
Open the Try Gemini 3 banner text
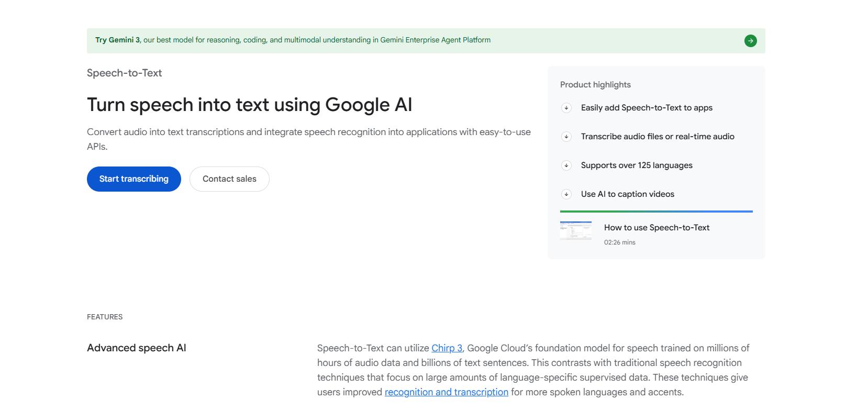click(x=293, y=40)
